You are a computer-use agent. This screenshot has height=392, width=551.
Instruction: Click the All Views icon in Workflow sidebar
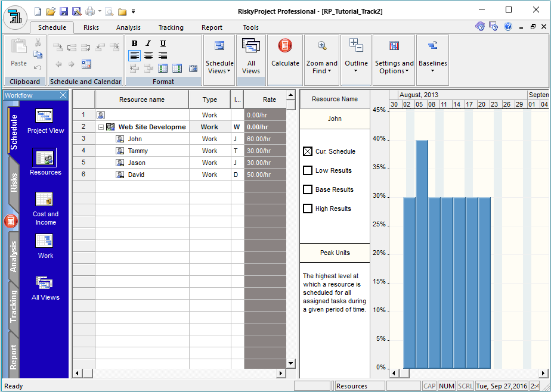[x=45, y=283]
